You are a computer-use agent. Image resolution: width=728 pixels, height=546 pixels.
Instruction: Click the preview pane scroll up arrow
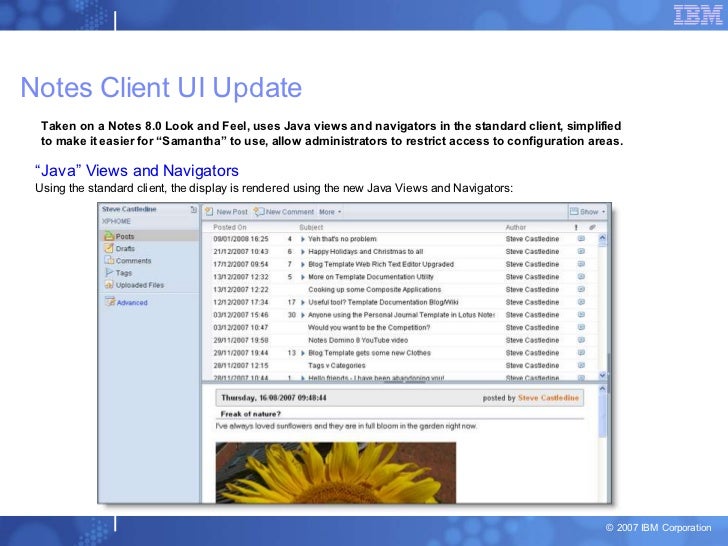[x=602, y=389]
